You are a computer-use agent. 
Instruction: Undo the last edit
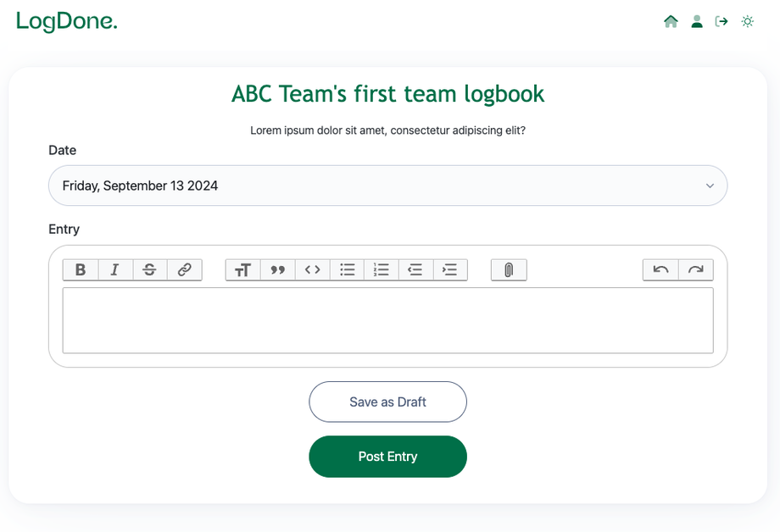coord(661,270)
